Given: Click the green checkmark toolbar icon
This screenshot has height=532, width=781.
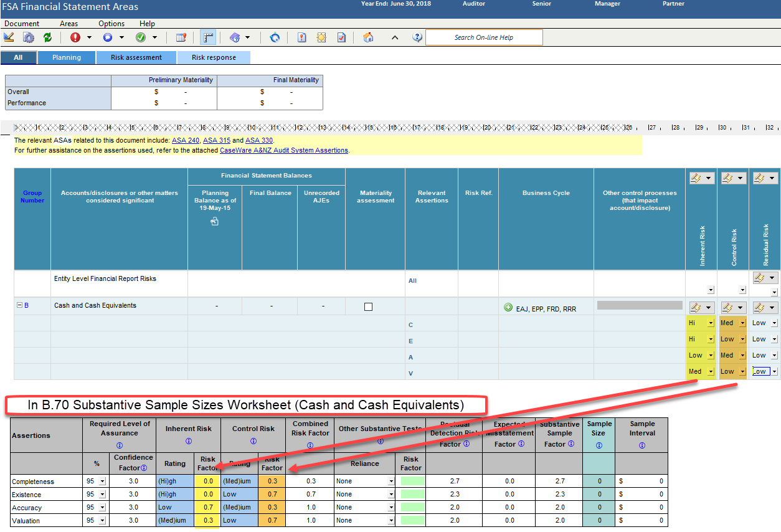Looking at the screenshot, I should tap(141, 37).
